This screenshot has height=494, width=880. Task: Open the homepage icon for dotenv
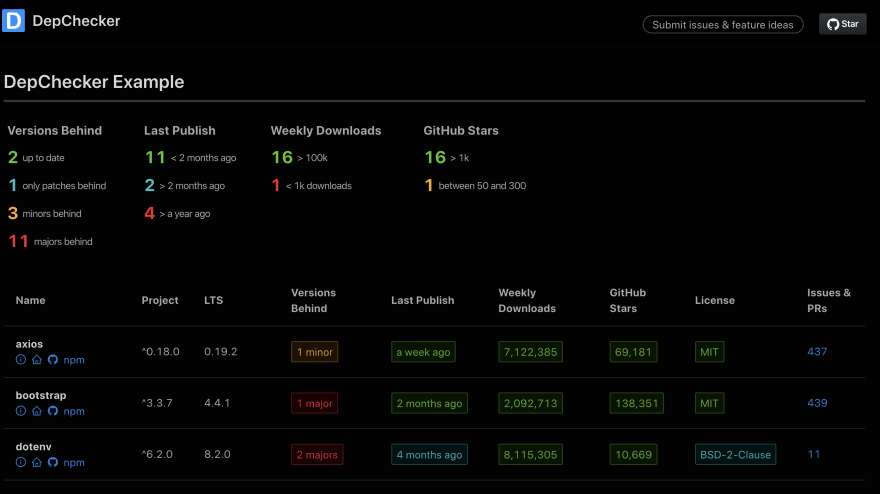36,463
